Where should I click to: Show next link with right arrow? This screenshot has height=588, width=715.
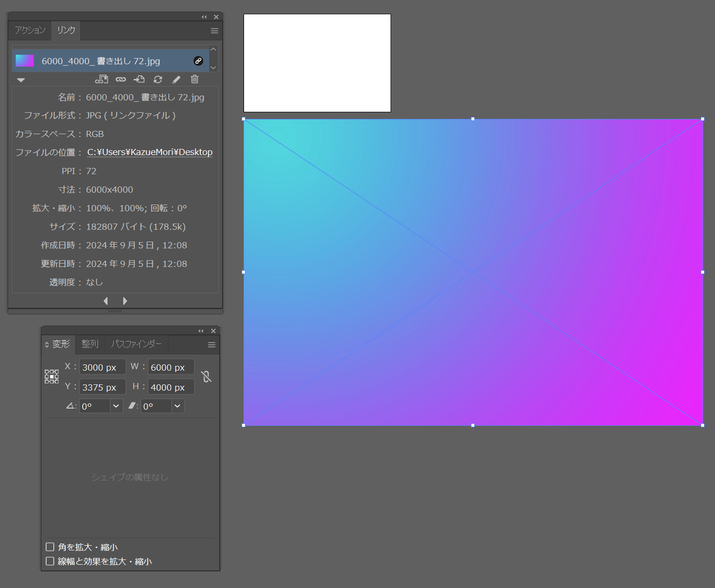(125, 301)
